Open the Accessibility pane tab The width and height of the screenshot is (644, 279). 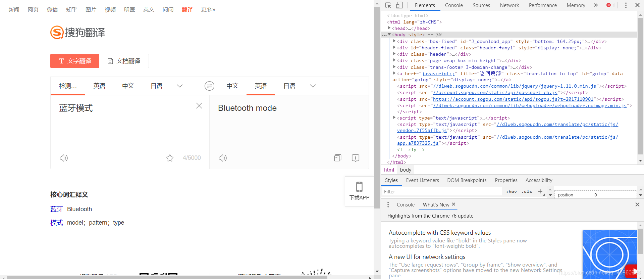(x=539, y=180)
